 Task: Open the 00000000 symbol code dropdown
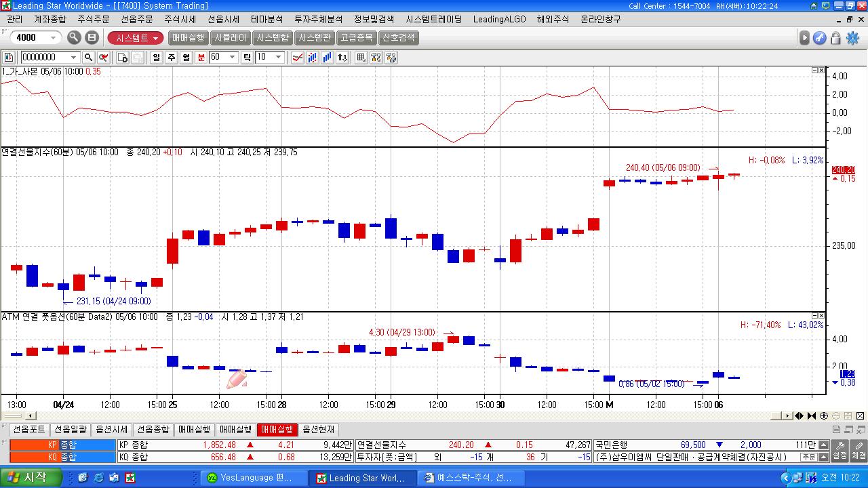(x=73, y=58)
